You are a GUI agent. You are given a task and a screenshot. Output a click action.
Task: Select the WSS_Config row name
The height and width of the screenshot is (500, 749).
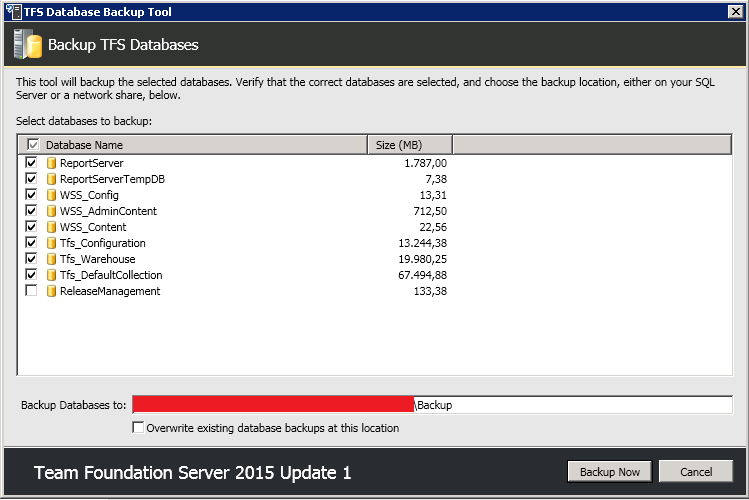click(89, 195)
